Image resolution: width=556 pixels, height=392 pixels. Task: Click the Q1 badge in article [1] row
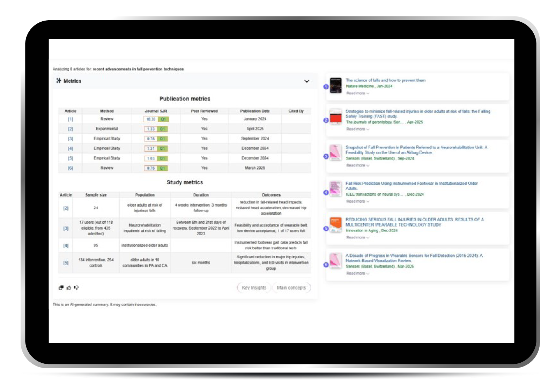point(163,119)
